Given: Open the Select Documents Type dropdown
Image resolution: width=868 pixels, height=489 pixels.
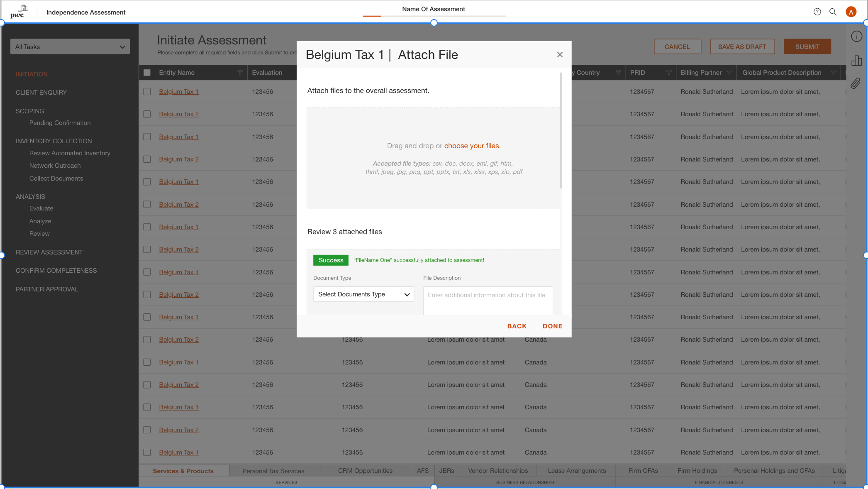Looking at the screenshot, I should tap(363, 294).
